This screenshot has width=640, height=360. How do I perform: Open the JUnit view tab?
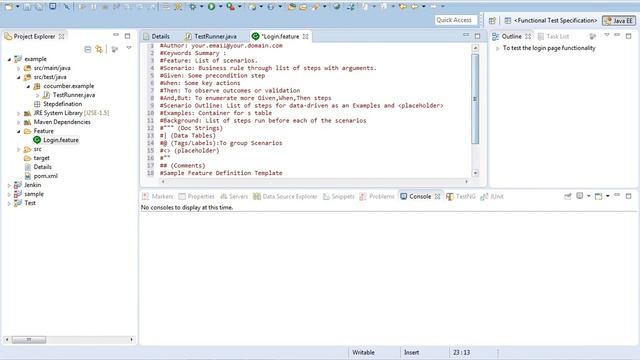[x=492, y=196]
